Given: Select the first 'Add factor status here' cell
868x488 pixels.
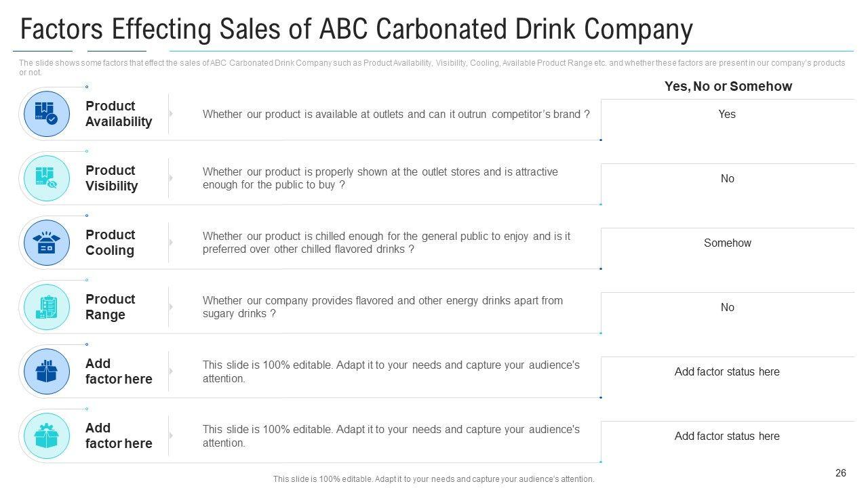Looking at the screenshot, I should 727,372.
